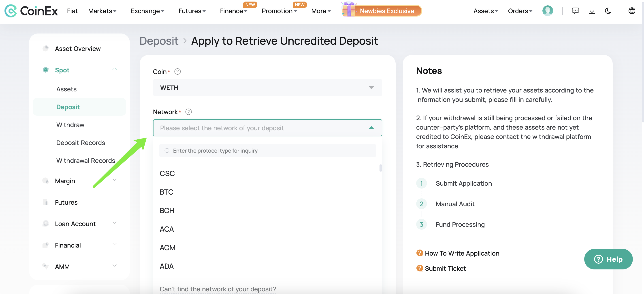Collapse the Spot section chevron
The height and width of the screenshot is (294, 644).
[x=115, y=69]
